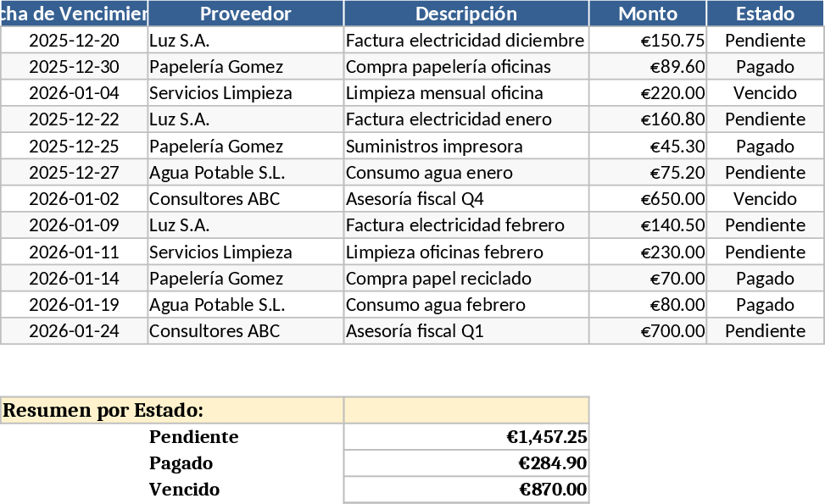825x504 pixels.
Task: Click the Vencido total €870.00
Action: pyautogui.click(x=465, y=490)
